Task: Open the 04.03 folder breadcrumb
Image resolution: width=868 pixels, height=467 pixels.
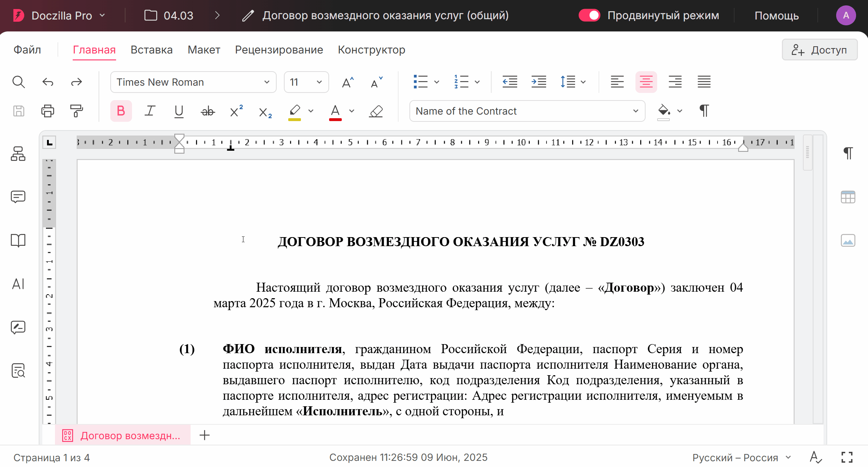Action: click(x=169, y=16)
